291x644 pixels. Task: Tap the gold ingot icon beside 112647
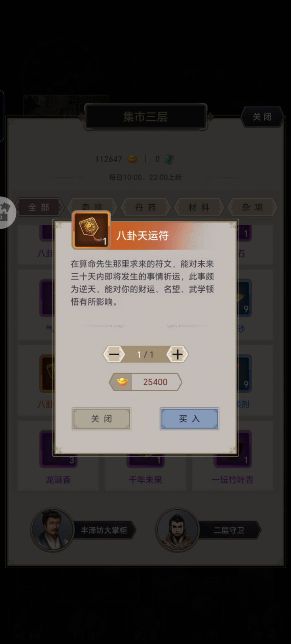132,159
